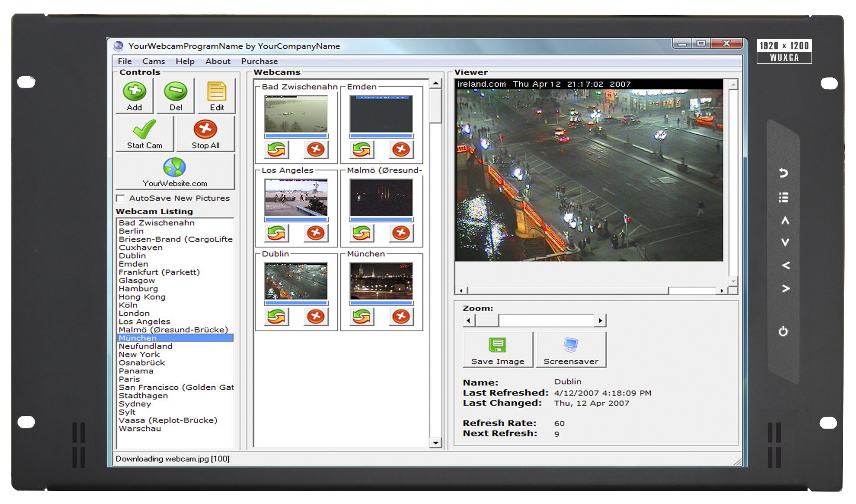
Task: Open the About menu
Action: 218,61
